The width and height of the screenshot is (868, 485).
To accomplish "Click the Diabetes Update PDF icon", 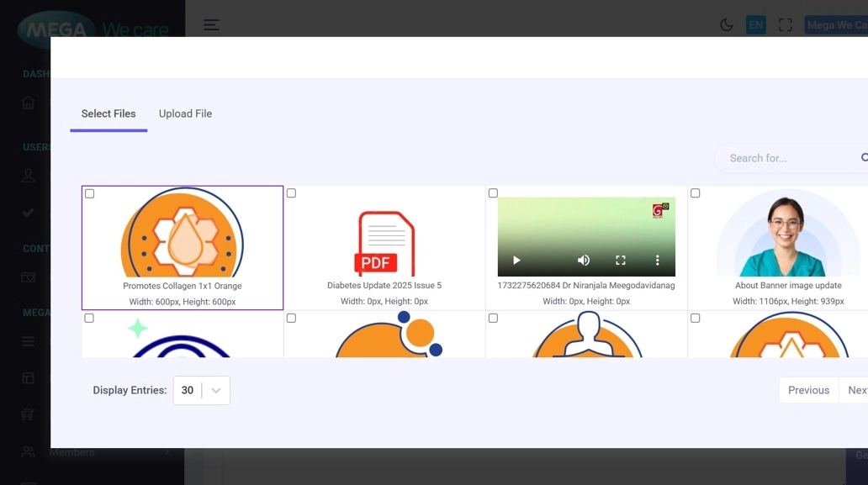I will [384, 243].
